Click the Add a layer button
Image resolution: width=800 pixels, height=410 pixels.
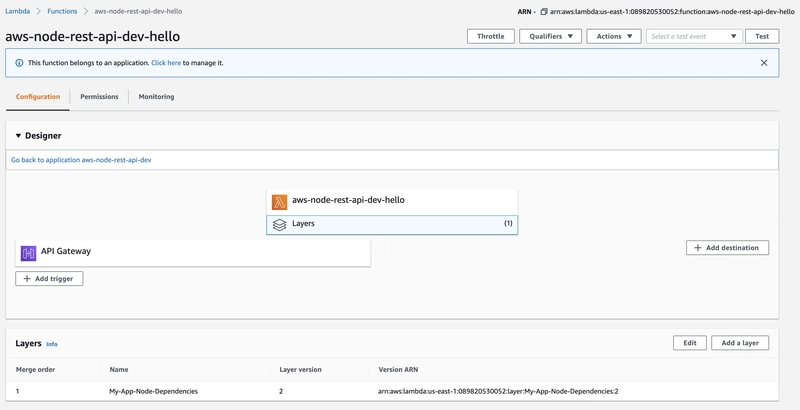pos(740,343)
